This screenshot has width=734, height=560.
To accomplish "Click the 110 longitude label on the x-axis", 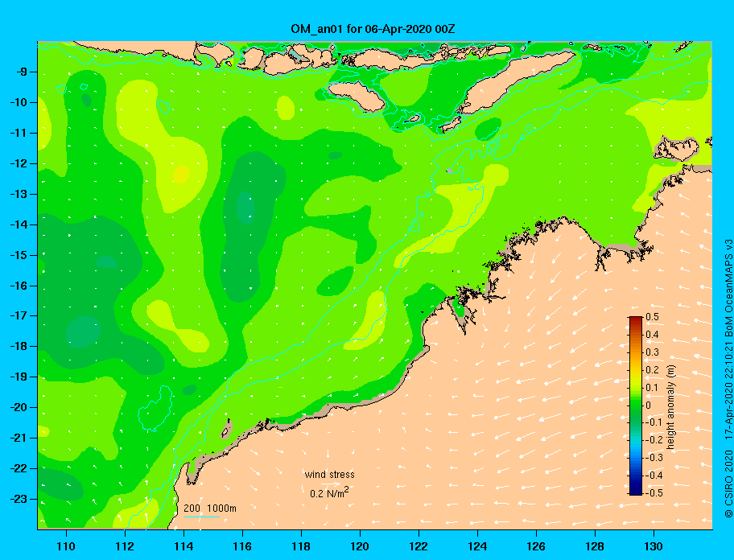I will click(x=66, y=546).
